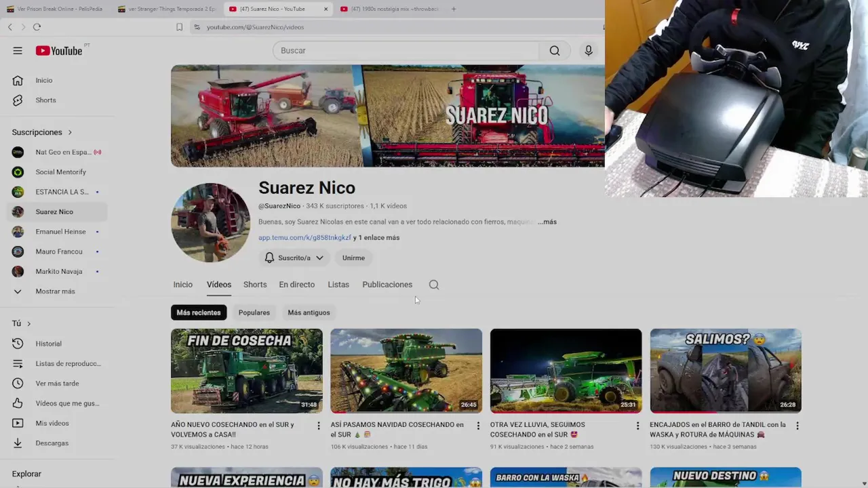Select the Más recientes filter chip
Image resolution: width=868 pixels, height=488 pixels.
(199, 312)
